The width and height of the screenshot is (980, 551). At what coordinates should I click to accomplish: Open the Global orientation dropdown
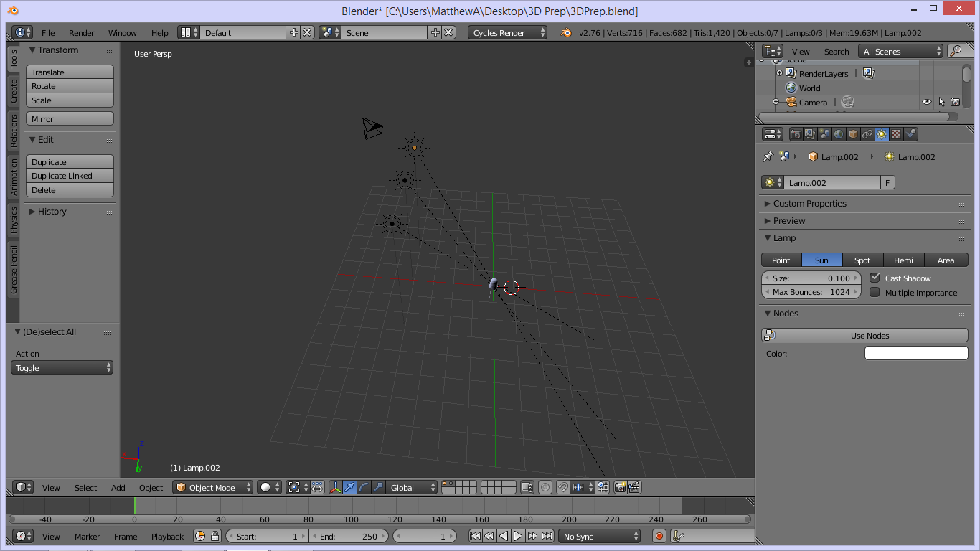click(411, 487)
